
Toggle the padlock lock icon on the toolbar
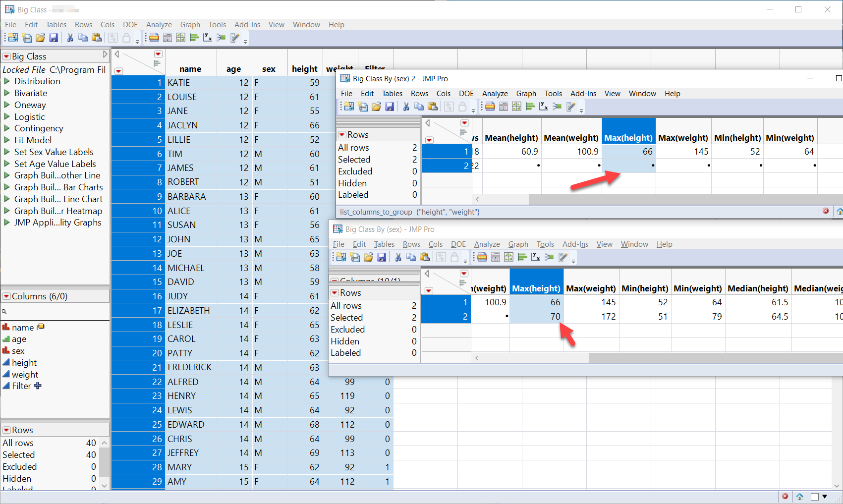click(127, 38)
